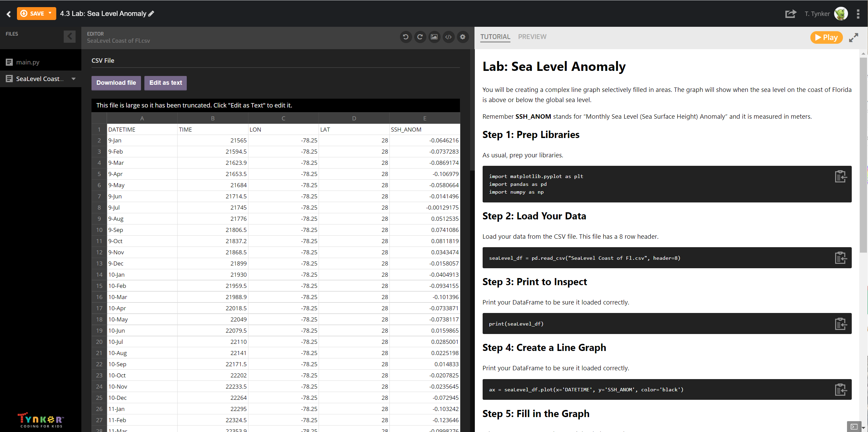This screenshot has width=868, height=432.
Task: Edit project title pencil icon
Action: tap(152, 14)
